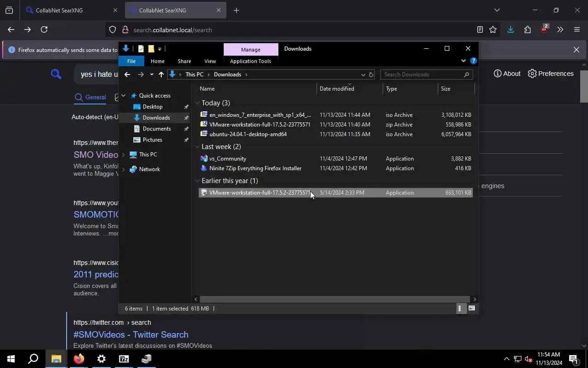This screenshot has width=588, height=368.
Task: Click the Manage contextual tab
Action: [x=250, y=49]
